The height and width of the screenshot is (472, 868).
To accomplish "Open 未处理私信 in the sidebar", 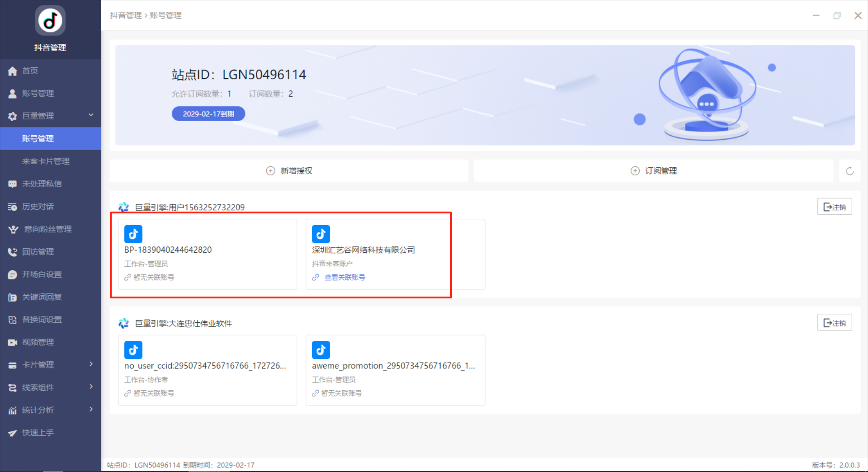I will pyautogui.click(x=42, y=184).
